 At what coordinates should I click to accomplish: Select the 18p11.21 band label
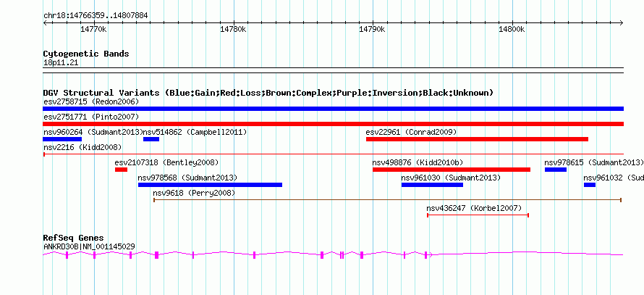(x=61, y=63)
